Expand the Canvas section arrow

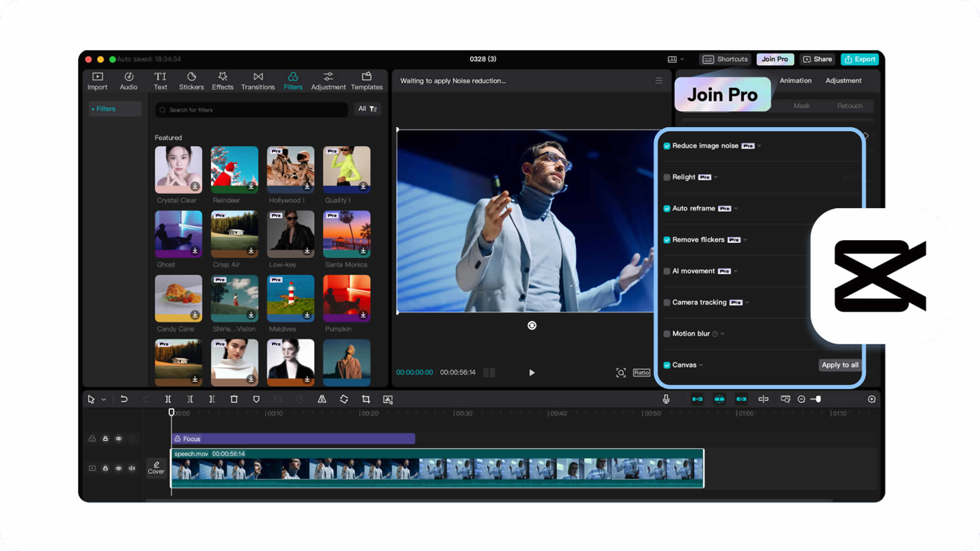701,365
